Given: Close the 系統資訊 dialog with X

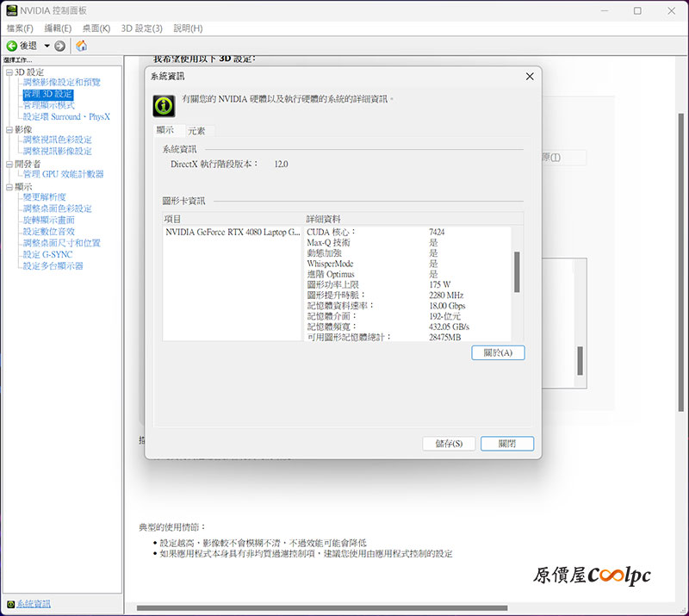Looking at the screenshot, I should [530, 77].
